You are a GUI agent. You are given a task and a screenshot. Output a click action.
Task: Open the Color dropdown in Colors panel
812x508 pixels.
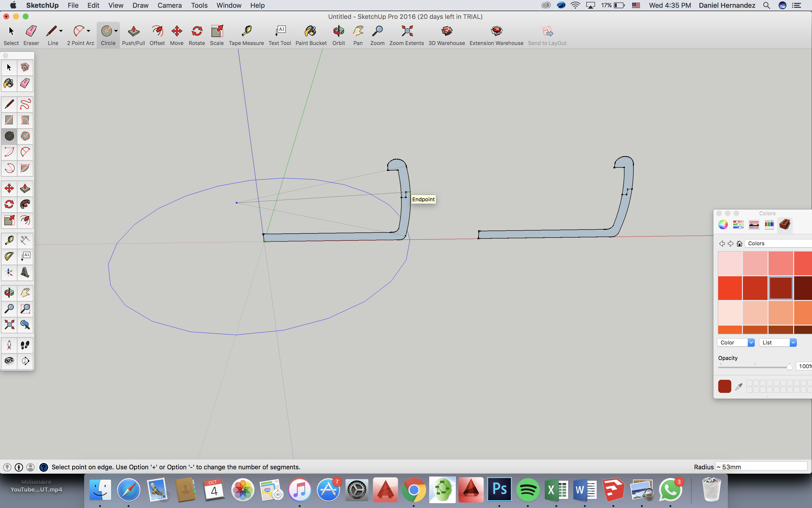[736, 342]
